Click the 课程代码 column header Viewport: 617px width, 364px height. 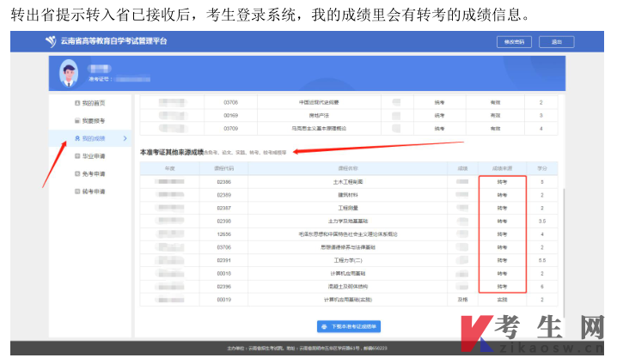[x=224, y=168]
